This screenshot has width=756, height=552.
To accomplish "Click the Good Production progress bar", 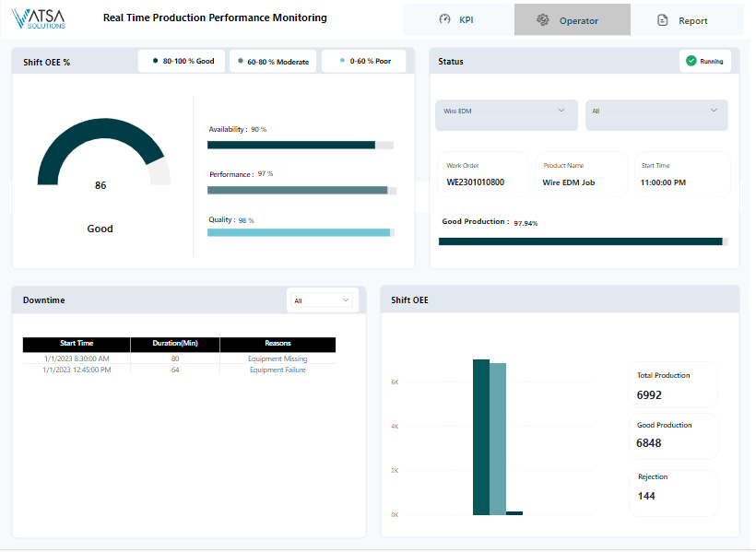I will click(x=584, y=241).
